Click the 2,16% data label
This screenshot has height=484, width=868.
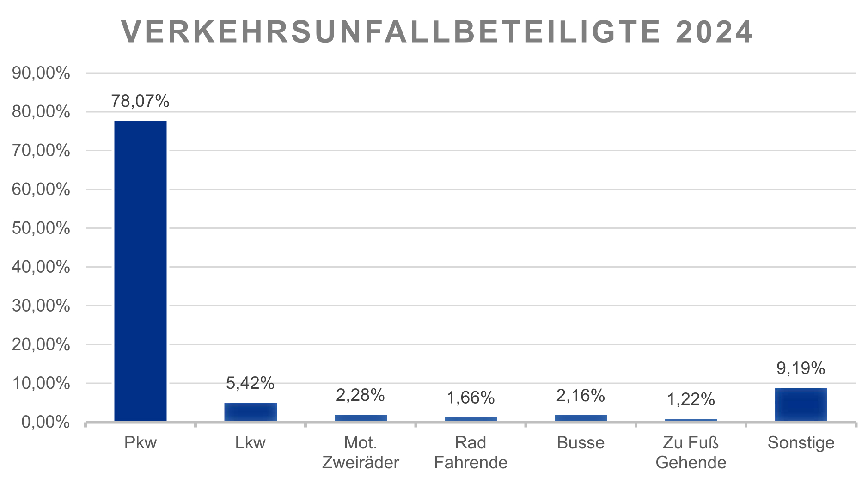click(x=581, y=395)
